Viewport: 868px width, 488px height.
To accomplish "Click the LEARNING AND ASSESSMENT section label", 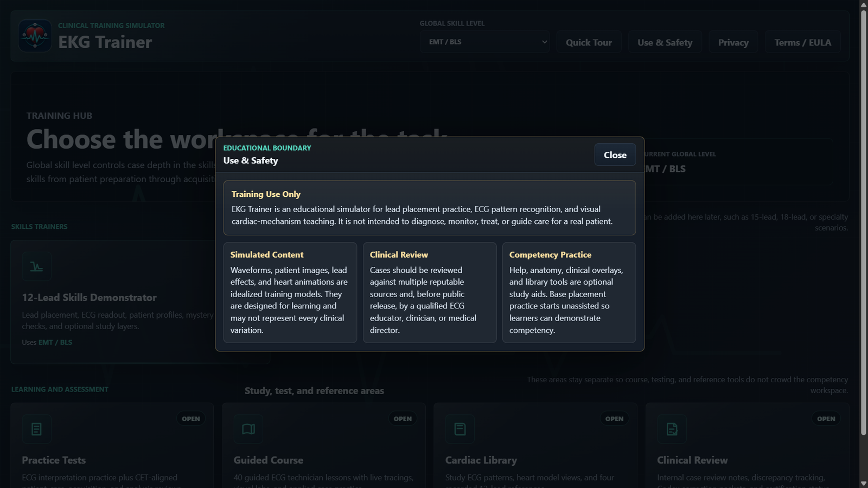I will point(60,389).
